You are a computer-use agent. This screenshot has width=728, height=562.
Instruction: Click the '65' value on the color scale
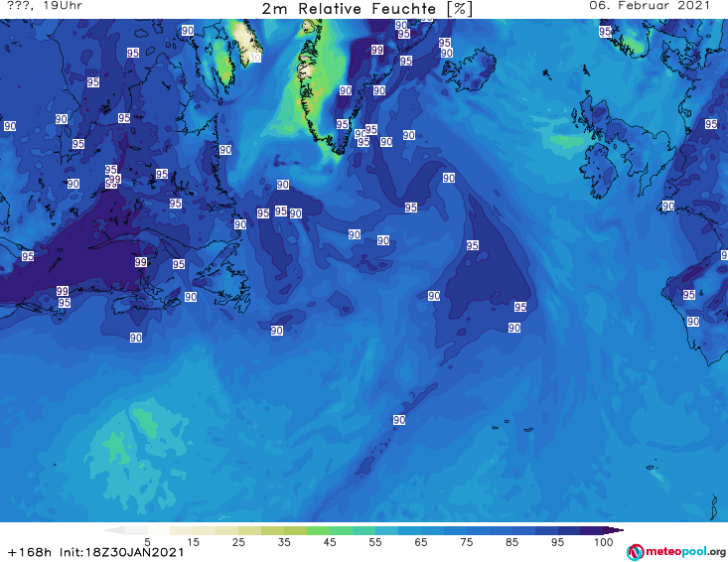tap(421, 542)
